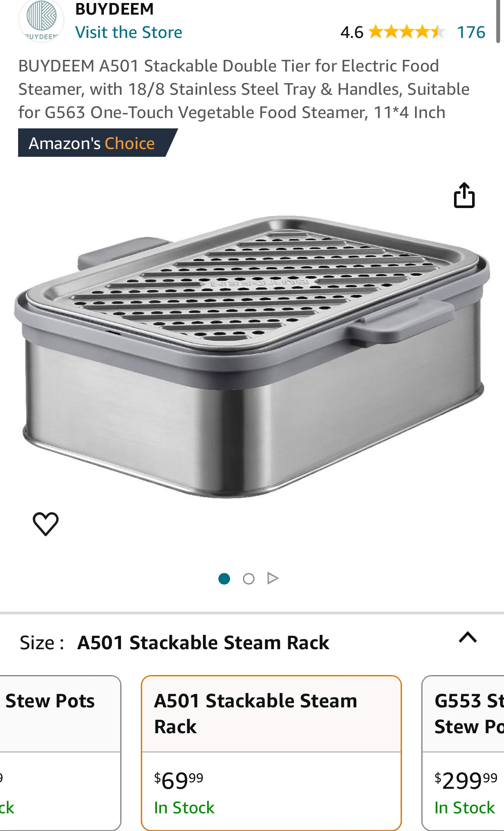Expand the Size: A501 Stackable Steam Rack row

point(252,642)
